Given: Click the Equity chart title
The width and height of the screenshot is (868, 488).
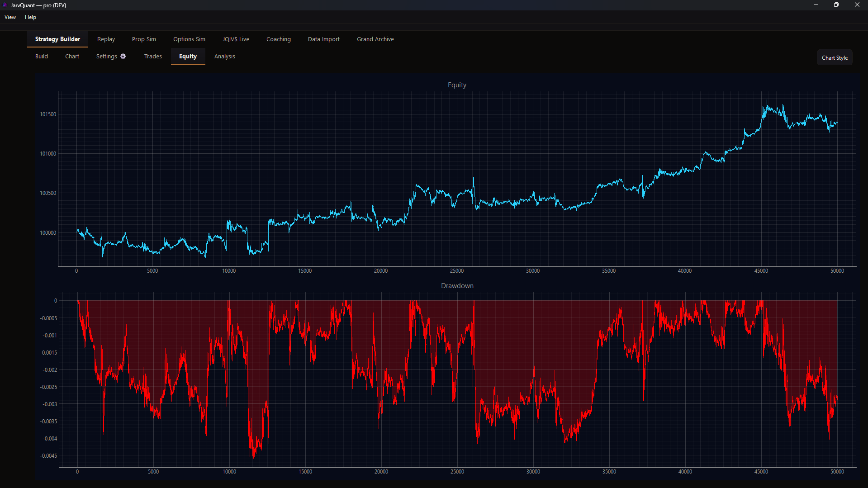Looking at the screenshot, I should [457, 85].
